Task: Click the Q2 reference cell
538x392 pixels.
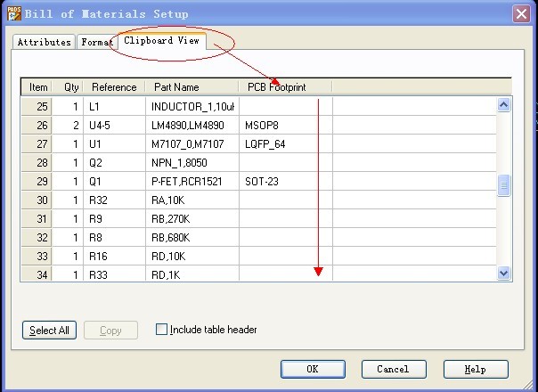Action: 115,162
